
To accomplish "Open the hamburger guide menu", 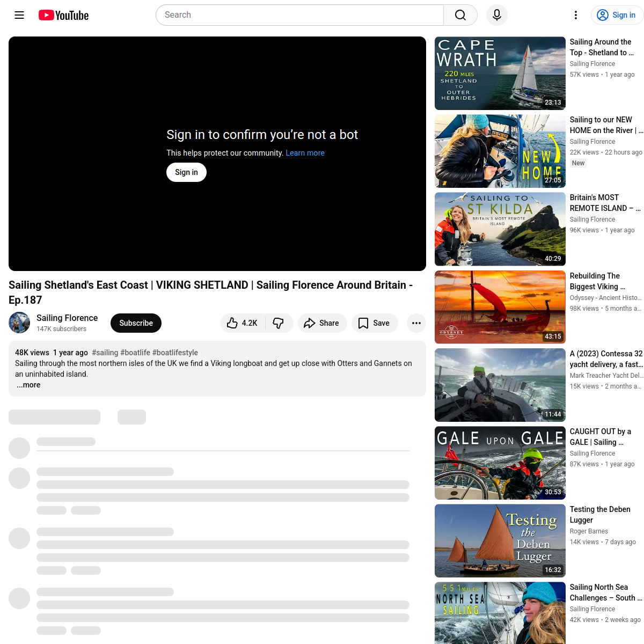I will click(19, 15).
